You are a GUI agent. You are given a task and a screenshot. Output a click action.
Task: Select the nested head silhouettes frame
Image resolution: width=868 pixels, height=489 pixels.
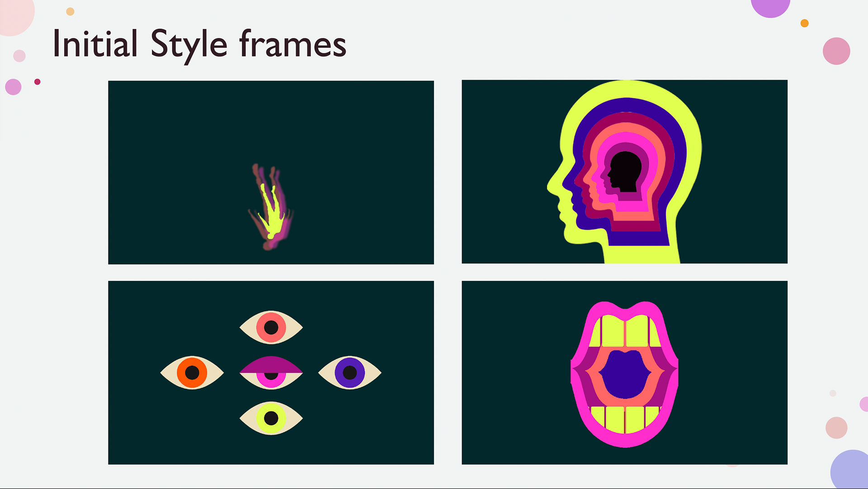point(624,171)
